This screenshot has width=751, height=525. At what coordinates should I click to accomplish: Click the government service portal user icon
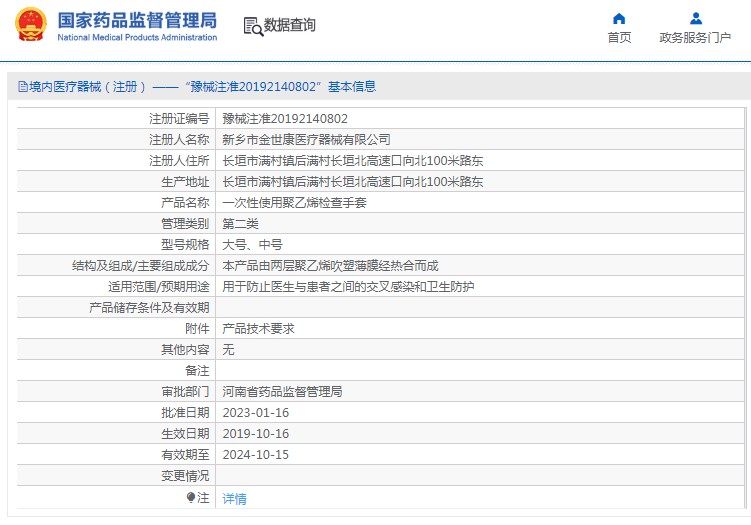coord(695,19)
